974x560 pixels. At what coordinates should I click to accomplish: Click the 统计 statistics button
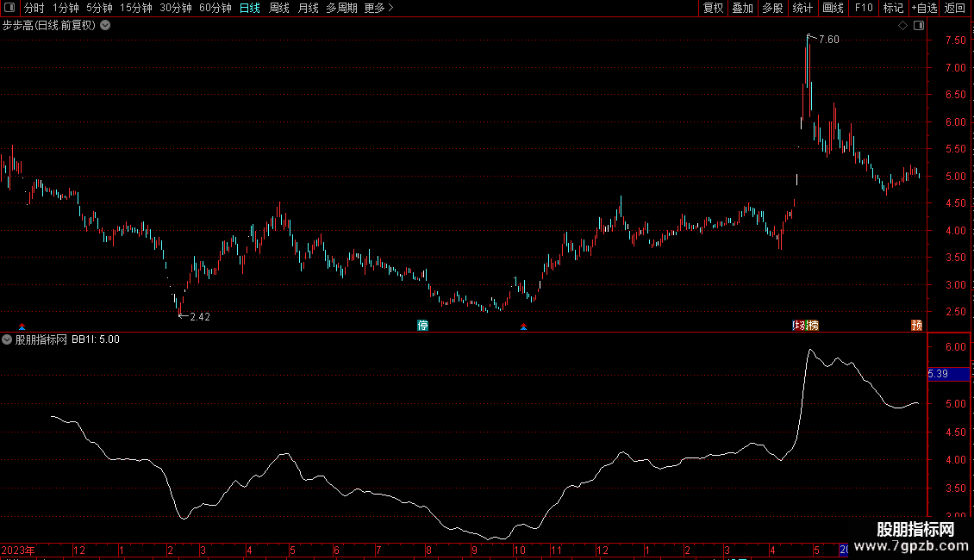802,8
